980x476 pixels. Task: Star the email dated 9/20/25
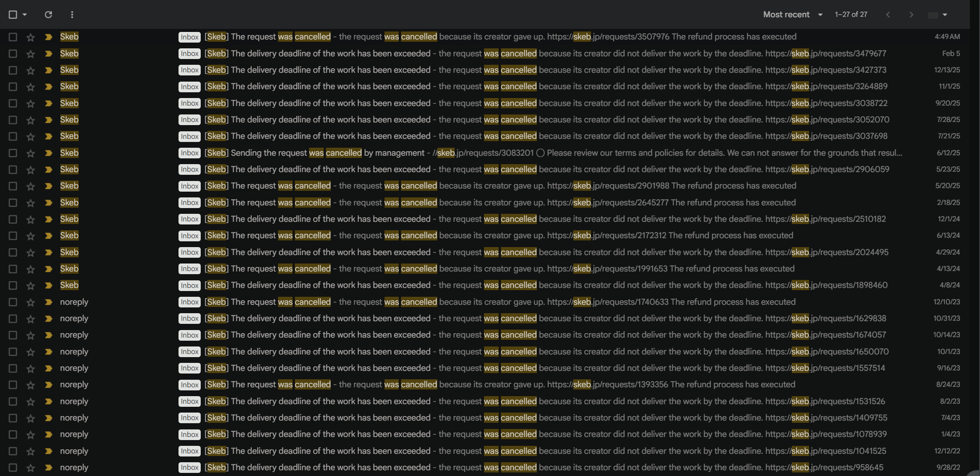31,103
